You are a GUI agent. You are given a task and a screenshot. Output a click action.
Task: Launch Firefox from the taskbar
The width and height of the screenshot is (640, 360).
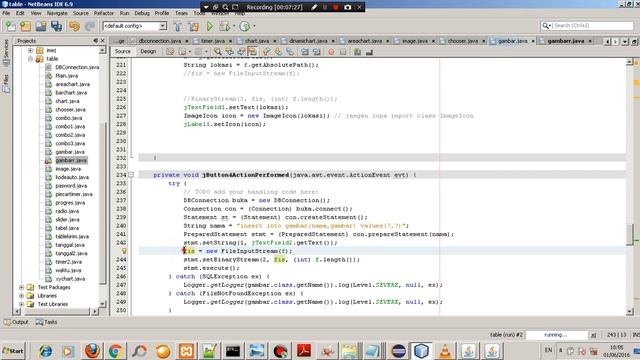point(92,351)
